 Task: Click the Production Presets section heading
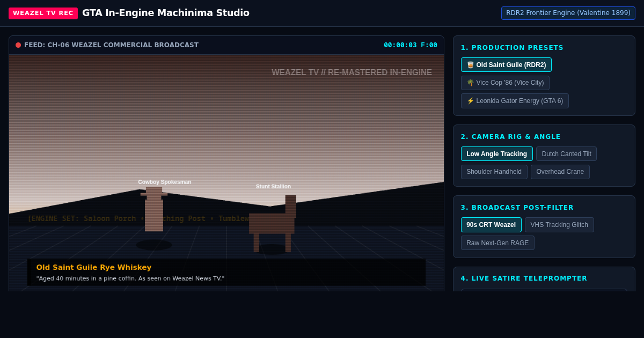(512, 48)
